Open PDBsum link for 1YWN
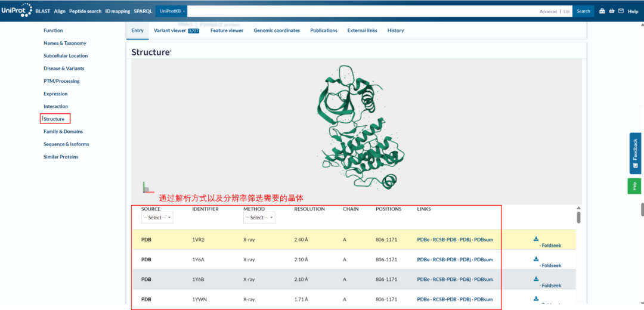This screenshot has width=644, height=310. point(484,299)
